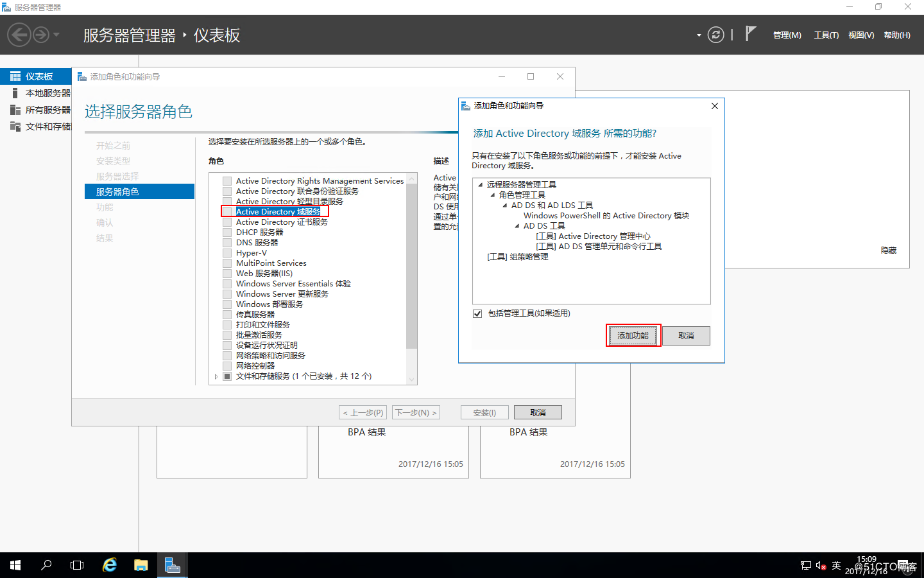Click the taskbar search icon

point(46,565)
